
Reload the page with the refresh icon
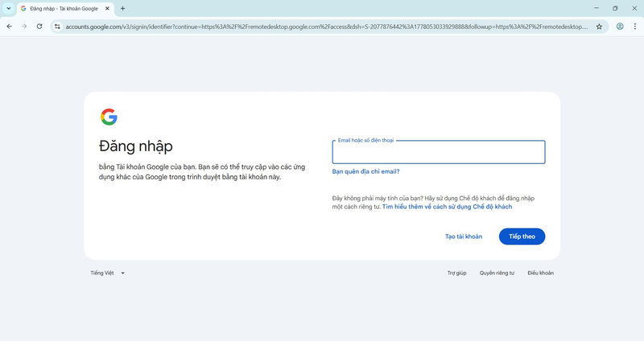(x=39, y=27)
